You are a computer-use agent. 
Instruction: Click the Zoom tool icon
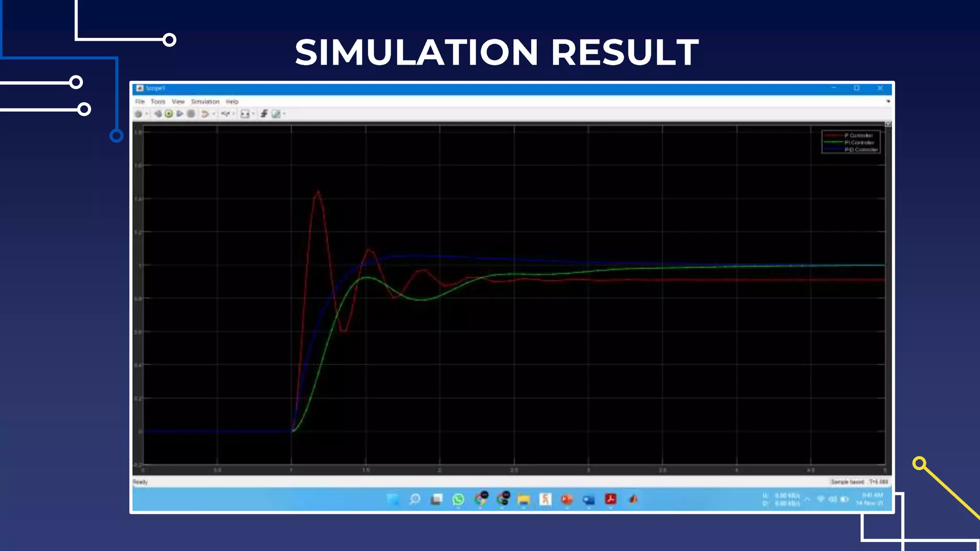tap(225, 114)
